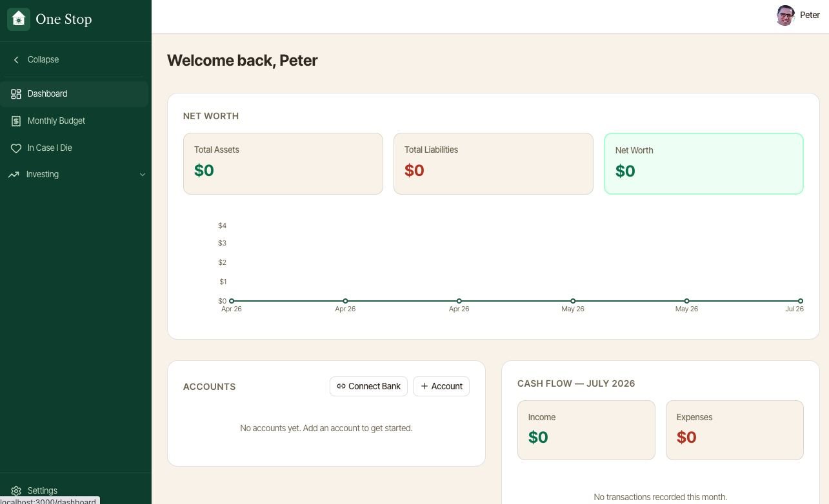Add a new account with Account button
Viewport: 829px width, 504px height.
click(x=441, y=386)
